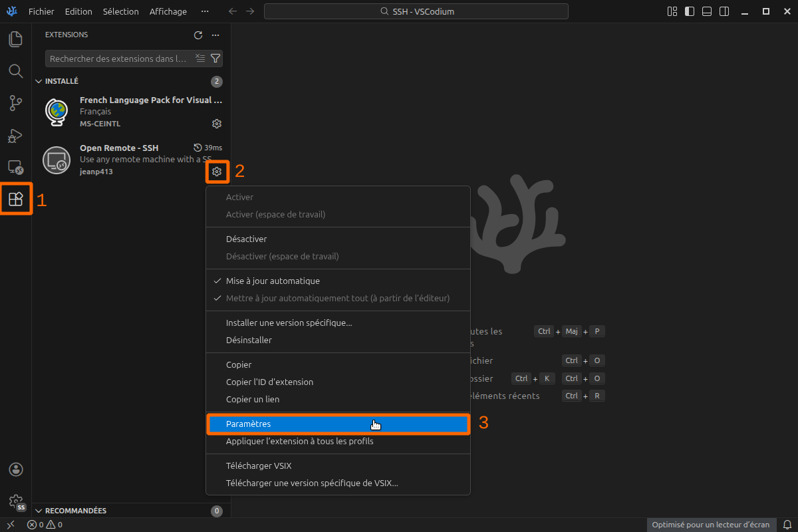Open the Open Remote - SSH extension entry
This screenshot has width=798, height=532.
pos(132,160)
